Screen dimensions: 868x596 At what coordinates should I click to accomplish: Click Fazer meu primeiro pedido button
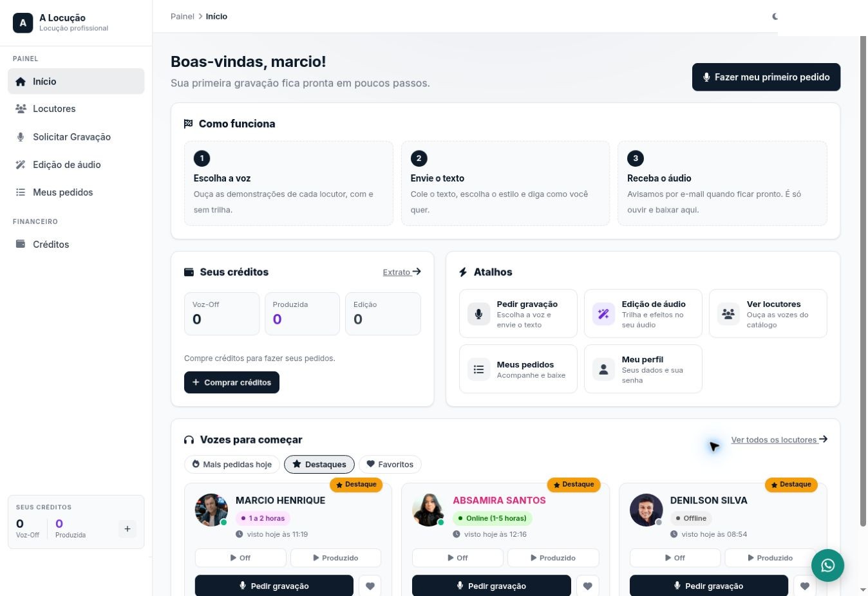(766, 77)
